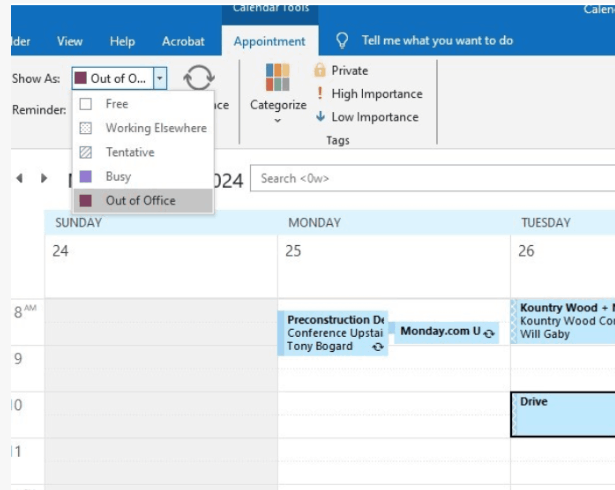Viewport: 615px width, 490px height.
Task: Select the Free status option
Action: click(143, 104)
